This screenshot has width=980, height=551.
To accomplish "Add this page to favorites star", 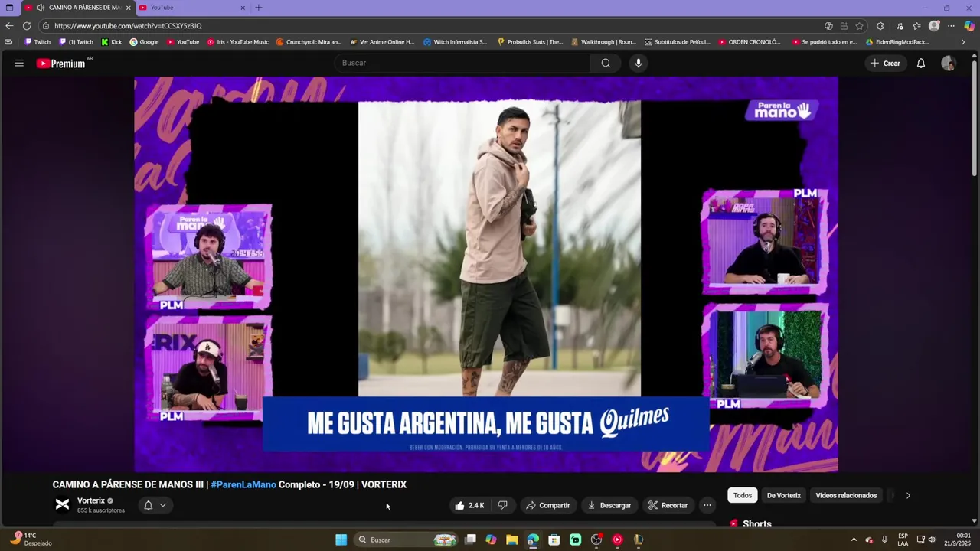I will pyautogui.click(x=860, y=25).
